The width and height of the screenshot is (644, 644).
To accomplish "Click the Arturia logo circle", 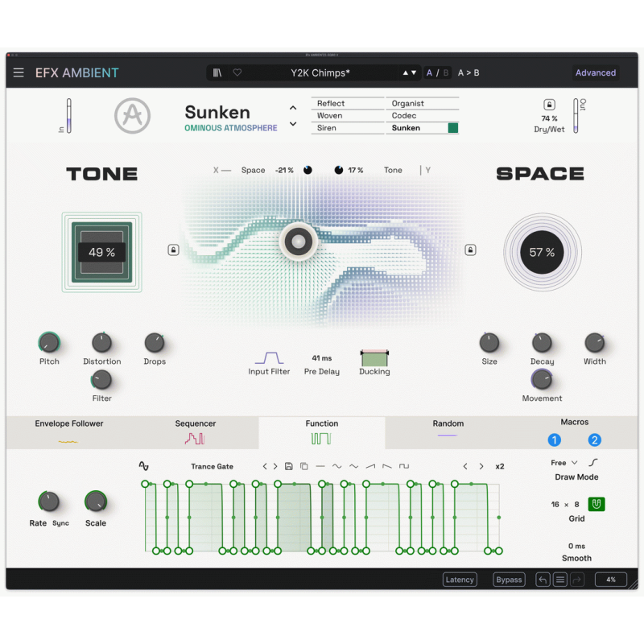I will [132, 116].
